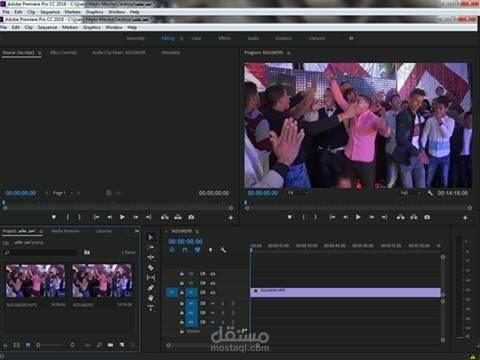Open Program monitor zoom level dropdown

pyautogui.click(x=298, y=193)
